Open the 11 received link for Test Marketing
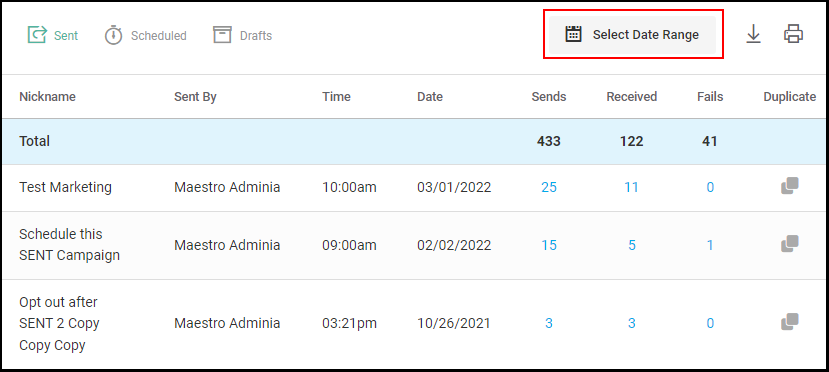This screenshot has height=372, width=829. coord(631,187)
